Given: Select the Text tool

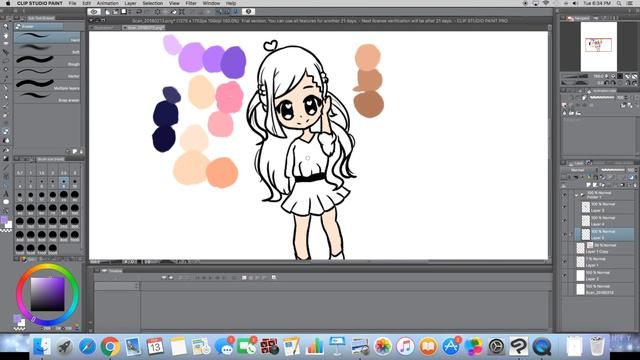Looking at the screenshot, I should [6, 193].
